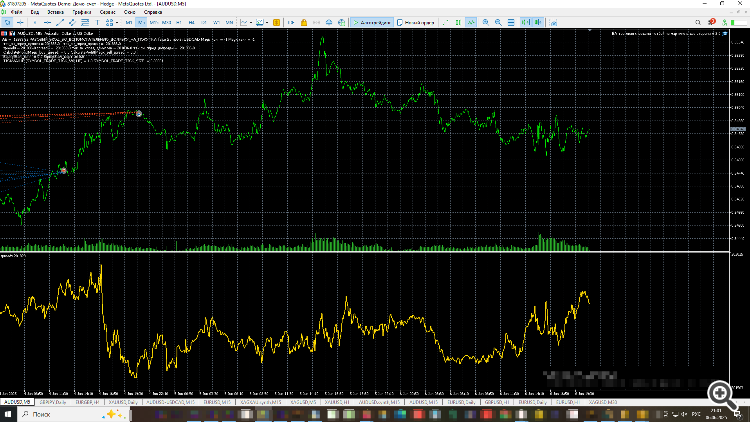Viewport: 750px width, 422px height.
Task: Toggle chart auto scroll icon
Action: pos(525,22)
